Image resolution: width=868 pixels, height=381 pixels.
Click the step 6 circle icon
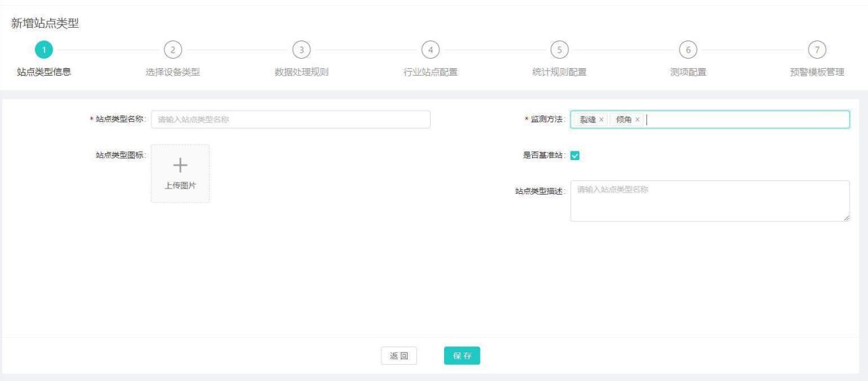click(688, 49)
